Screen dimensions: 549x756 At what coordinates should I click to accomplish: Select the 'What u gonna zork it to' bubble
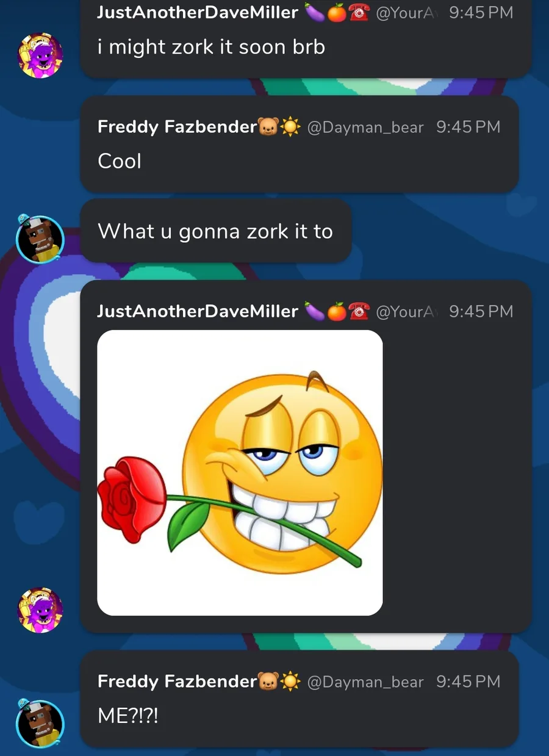click(x=216, y=231)
